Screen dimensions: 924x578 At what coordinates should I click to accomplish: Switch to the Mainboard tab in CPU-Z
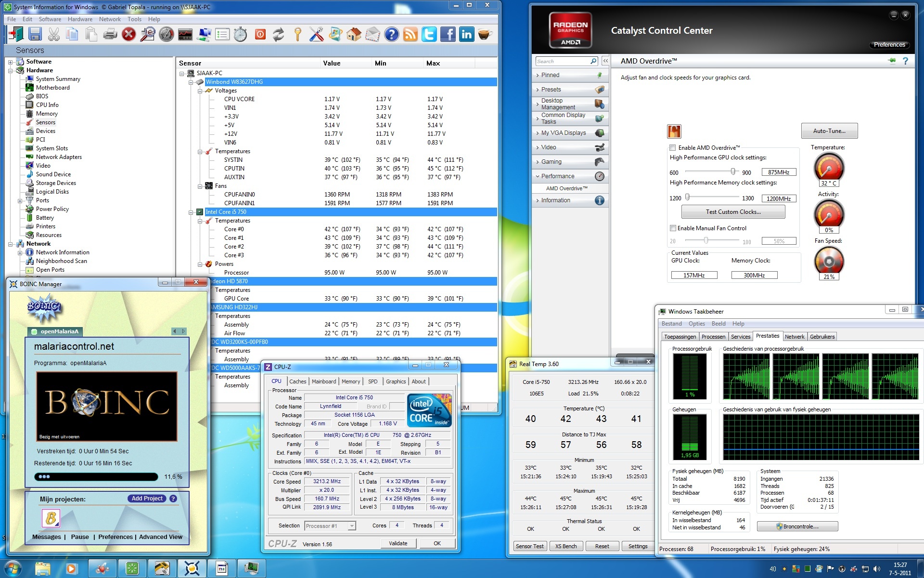tap(324, 381)
